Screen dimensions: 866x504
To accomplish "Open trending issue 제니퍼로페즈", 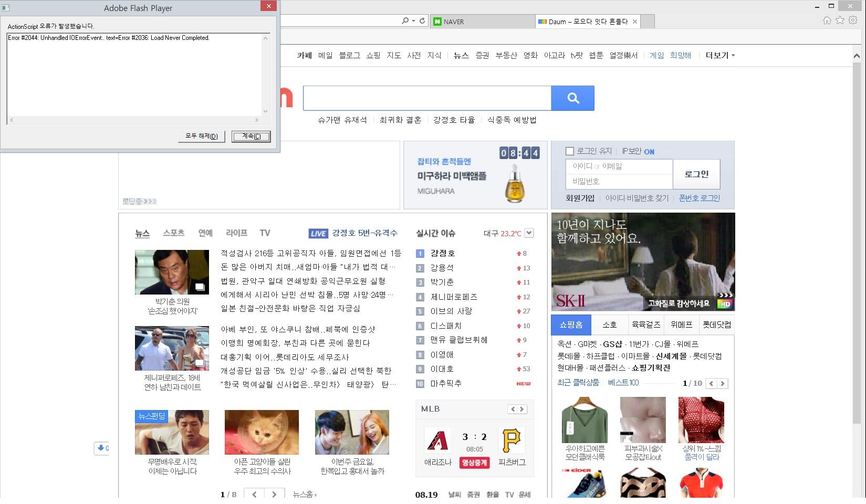I will pos(454,297).
